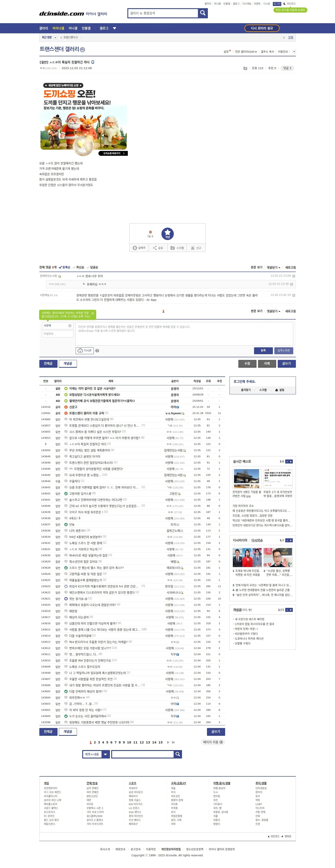335x868 pixels.
Task: Go to previous page of 실시간 베스트
Action: (x=287, y=461)
